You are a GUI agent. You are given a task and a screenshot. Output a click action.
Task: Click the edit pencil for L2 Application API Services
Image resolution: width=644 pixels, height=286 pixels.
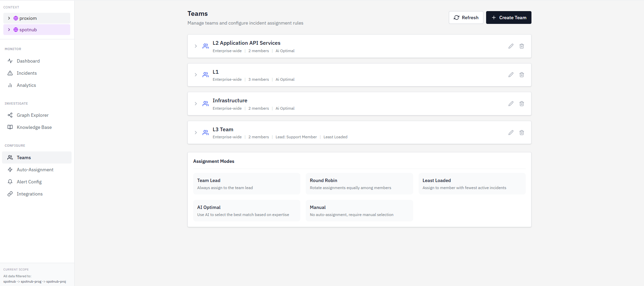click(511, 46)
